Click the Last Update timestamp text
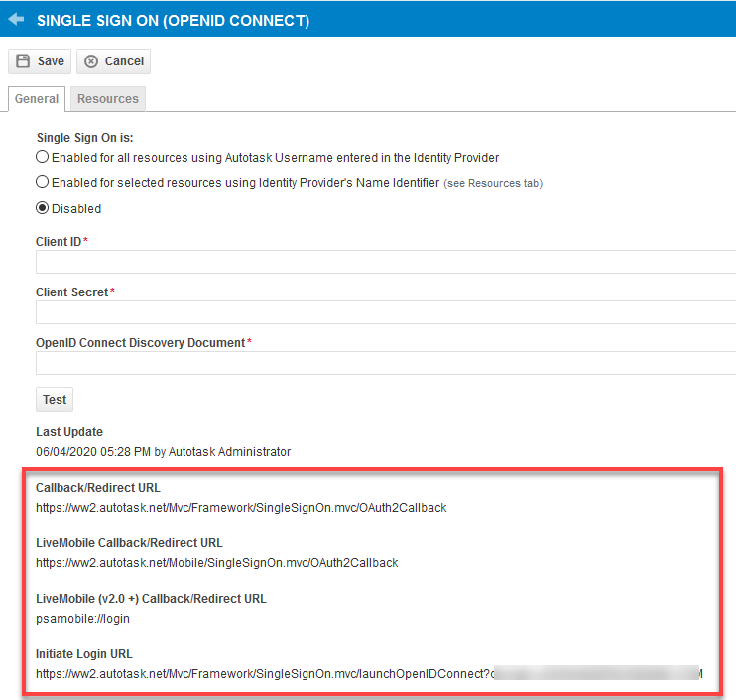Viewport: 736px width, 700px height. 164,452
